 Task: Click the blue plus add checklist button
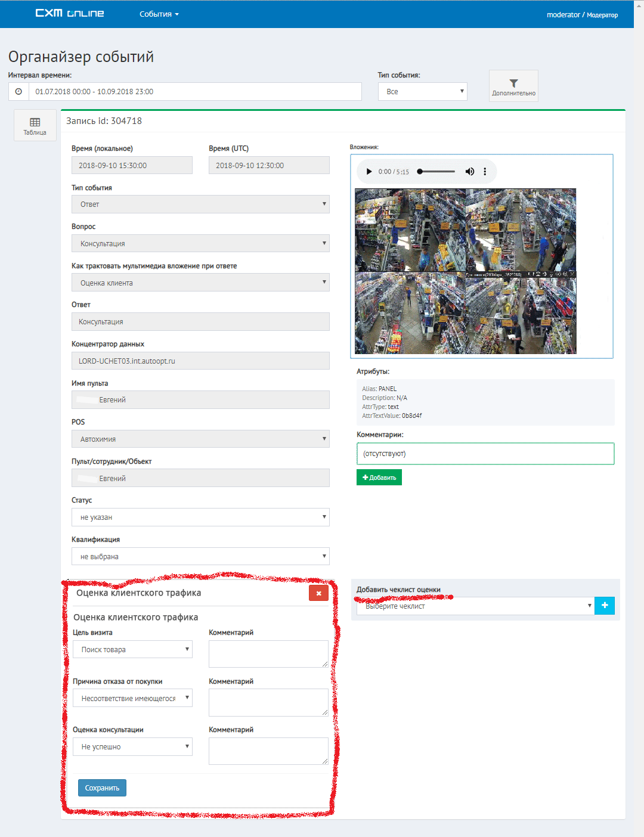[605, 606]
